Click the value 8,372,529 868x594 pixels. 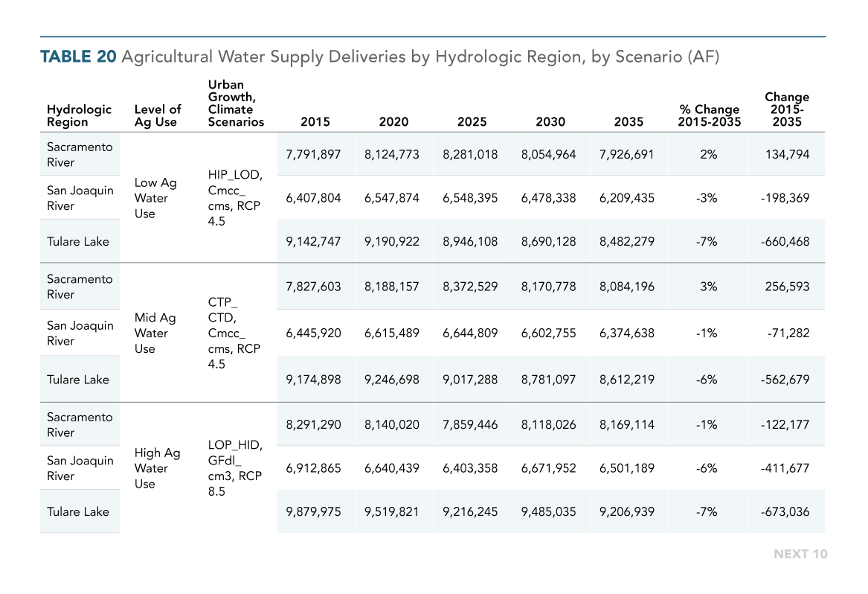pyautogui.click(x=470, y=287)
